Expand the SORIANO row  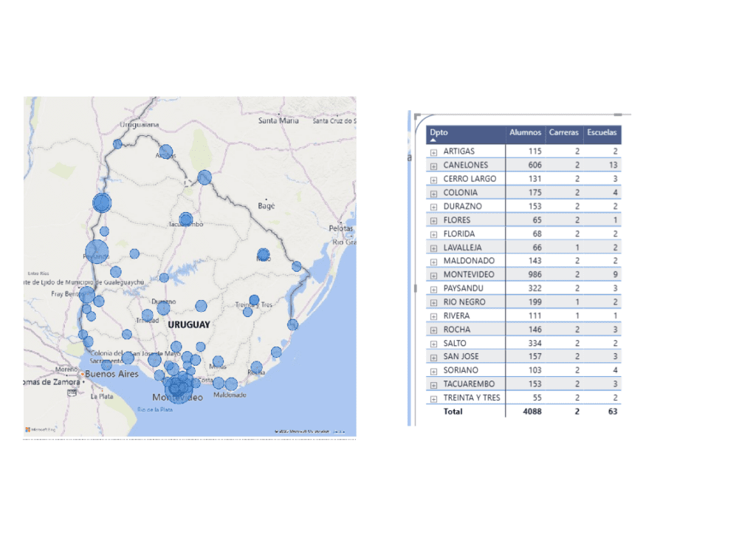(433, 371)
